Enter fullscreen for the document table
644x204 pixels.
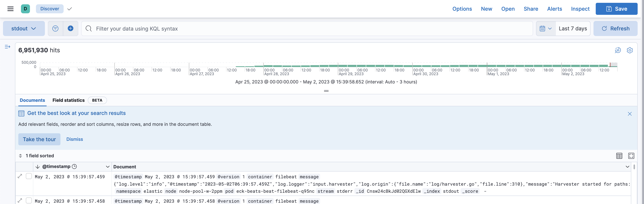point(631,156)
